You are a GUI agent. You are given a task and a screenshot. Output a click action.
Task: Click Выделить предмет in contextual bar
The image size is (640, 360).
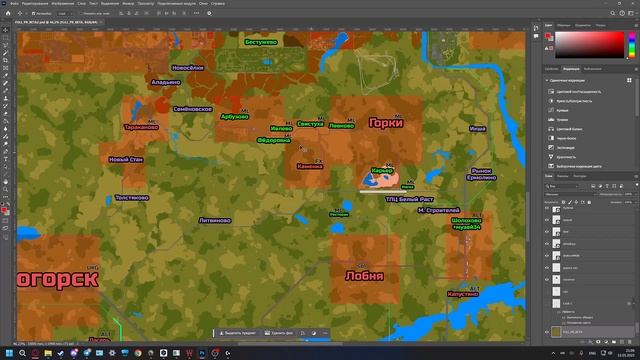238,333
